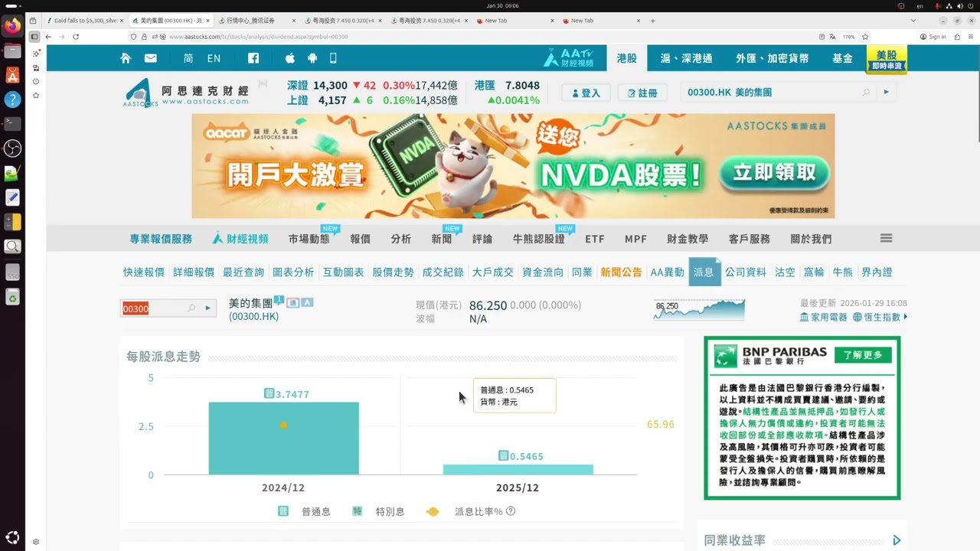Click the Firefox address bar URL

pos(258,37)
